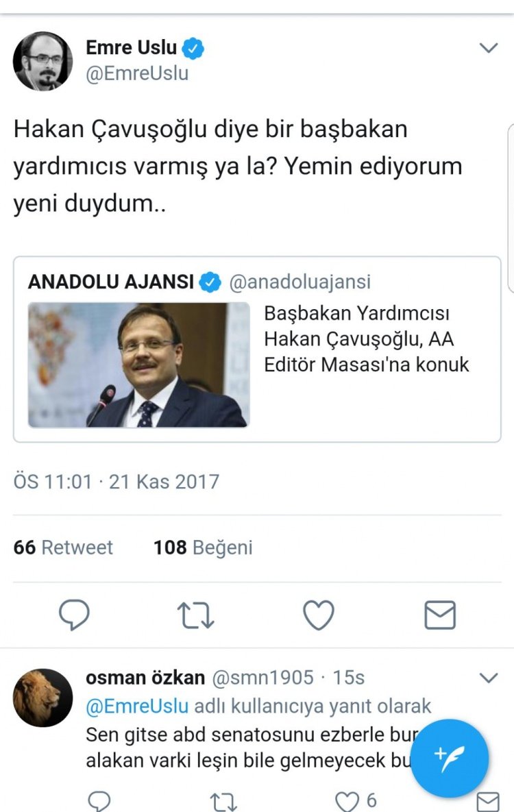
Task: Open the Hakan Çavuşoğlu photo in quoted tweet
Action: (x=139, y=365)
